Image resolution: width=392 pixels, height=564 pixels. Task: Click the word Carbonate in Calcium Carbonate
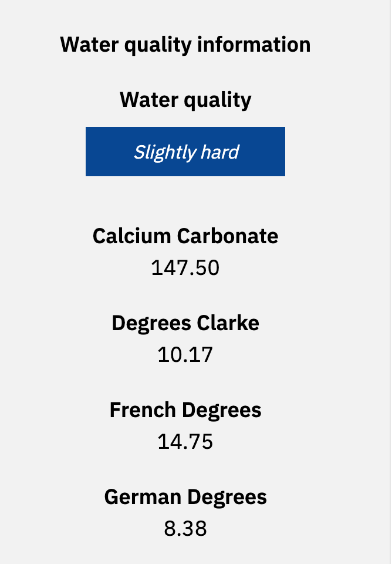(228, 236)
